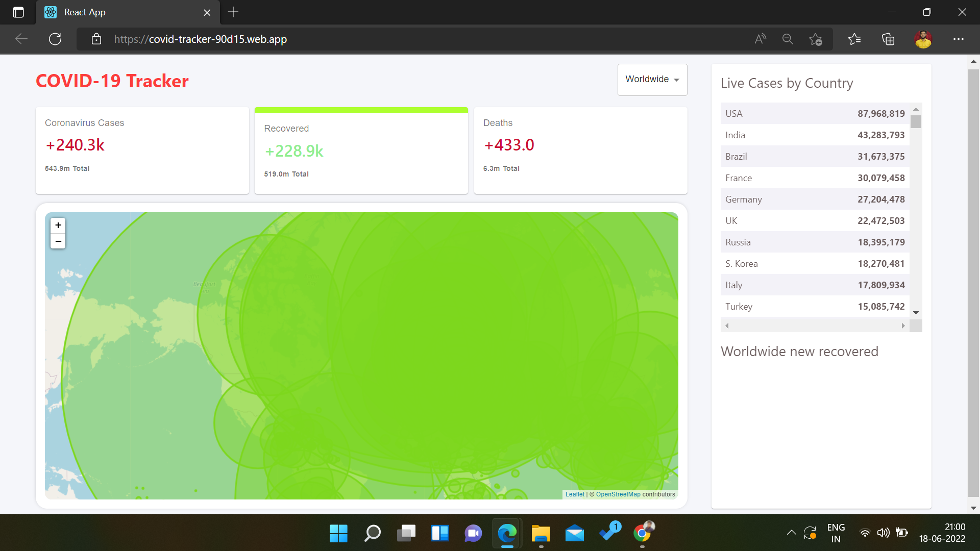Select the Deaths stats card
This screenshot has height=551, width=980.
(x=581, y=151)
